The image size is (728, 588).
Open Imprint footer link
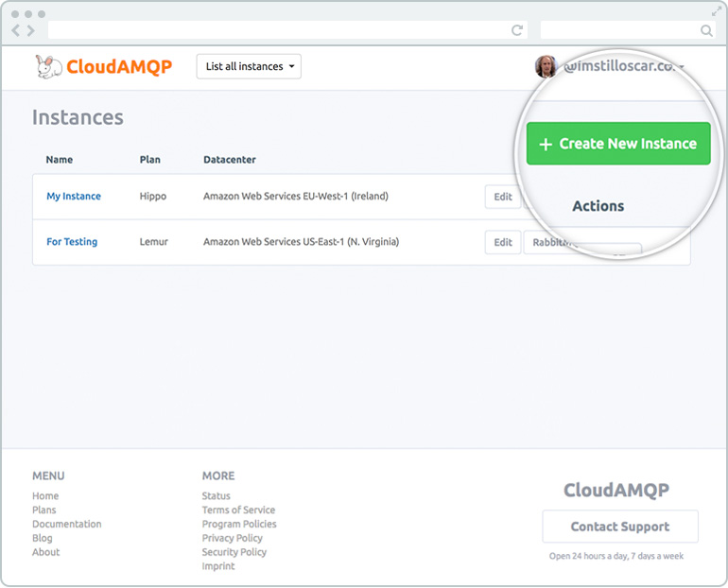(218, 566)
